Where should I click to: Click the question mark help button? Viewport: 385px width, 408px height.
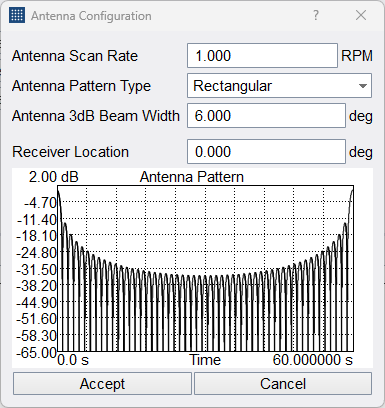(x=315, y=15)
